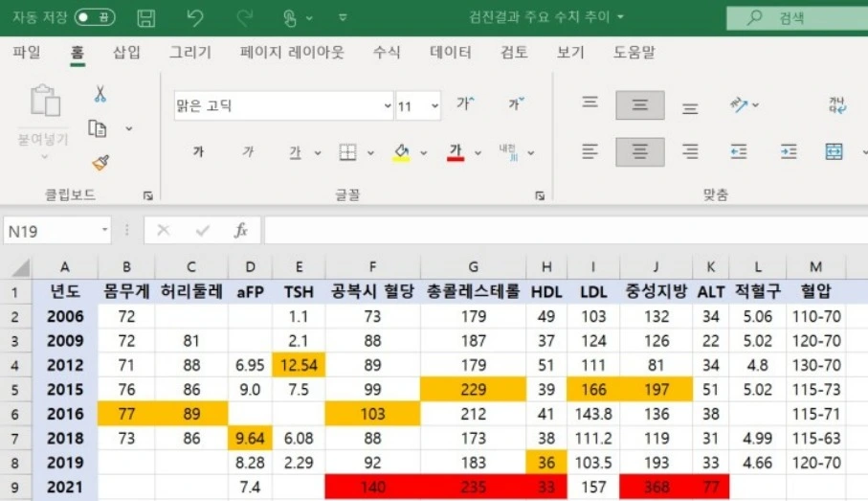Click the 검색 search box
Image resolution: width=868 pixels, height=501 pixels.
(x=797, y=18)
